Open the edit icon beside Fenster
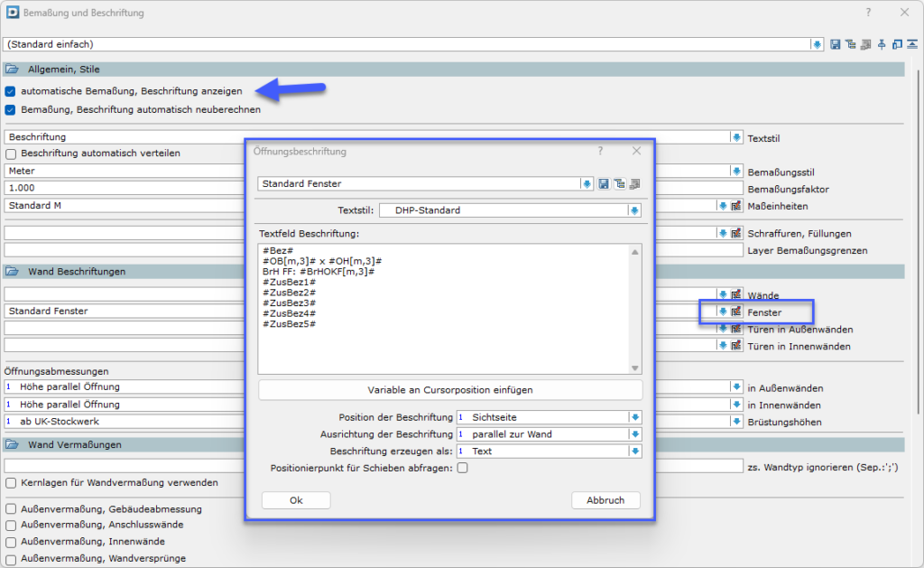 (x=736, y=312)
